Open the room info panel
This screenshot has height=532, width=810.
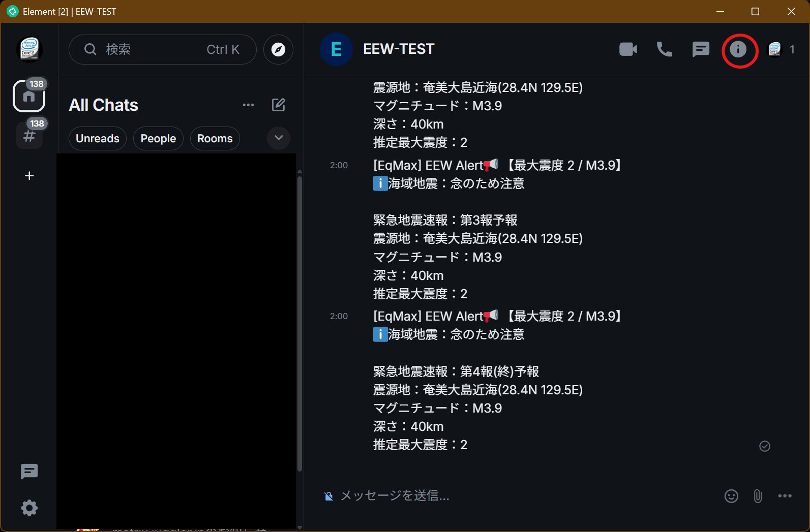click(738, 49)
